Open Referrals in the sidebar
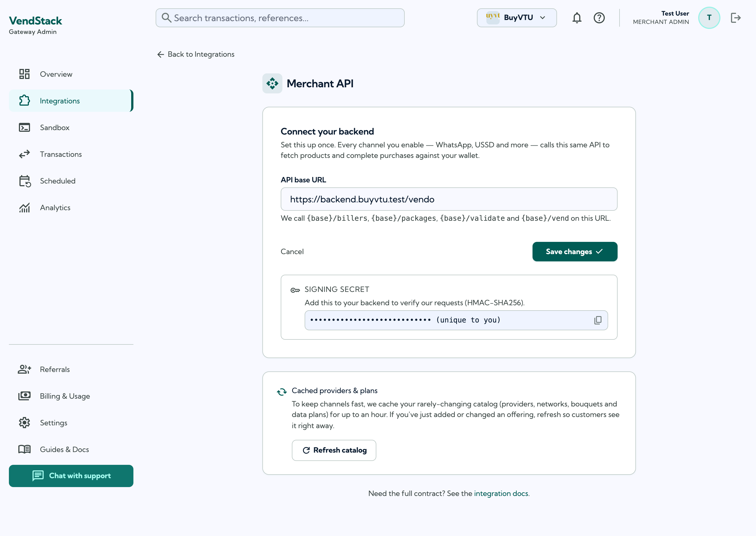756x536 pixels. (x=71, y=369)
